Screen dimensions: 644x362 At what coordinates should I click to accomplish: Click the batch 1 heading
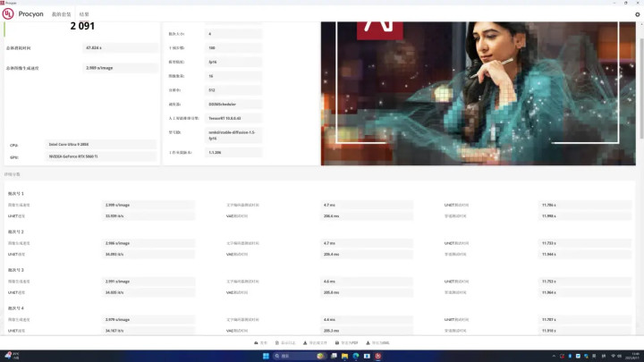tap(16, 193)
